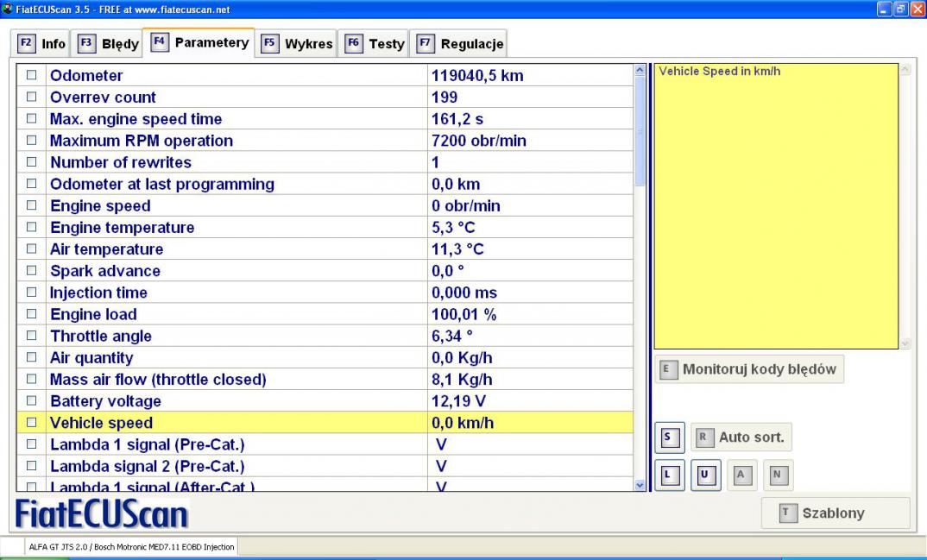Click the Air temperature value 11,3 °C
927x560 pixels.
point(457,249)
